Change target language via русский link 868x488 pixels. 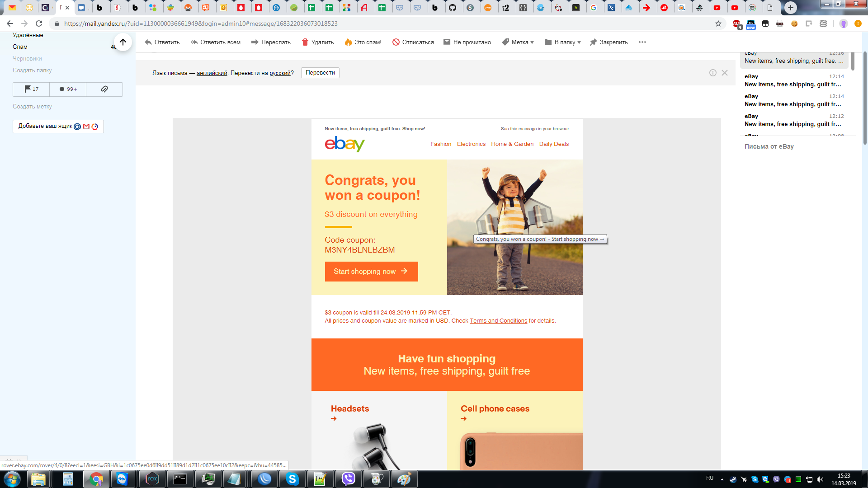[x=280, y=73]
